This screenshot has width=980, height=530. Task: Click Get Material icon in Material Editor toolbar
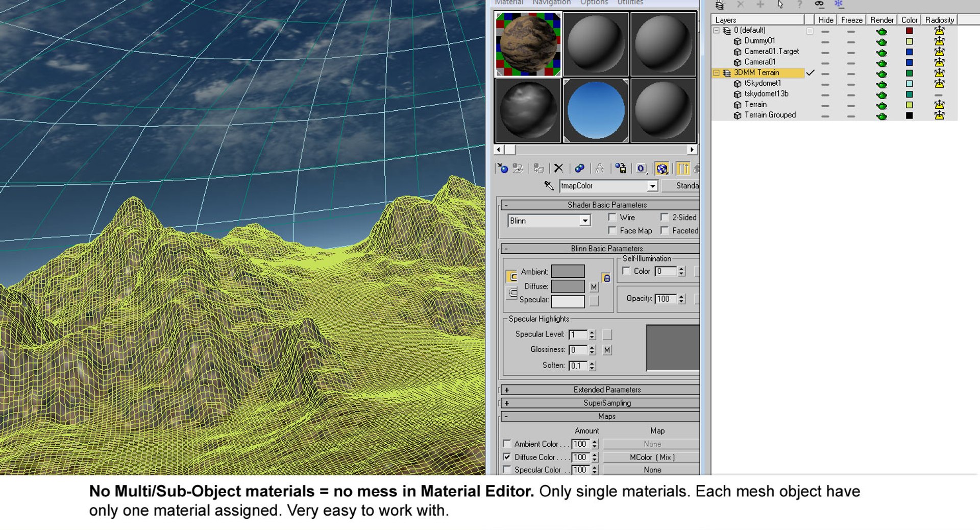click(x=503, y=168)
